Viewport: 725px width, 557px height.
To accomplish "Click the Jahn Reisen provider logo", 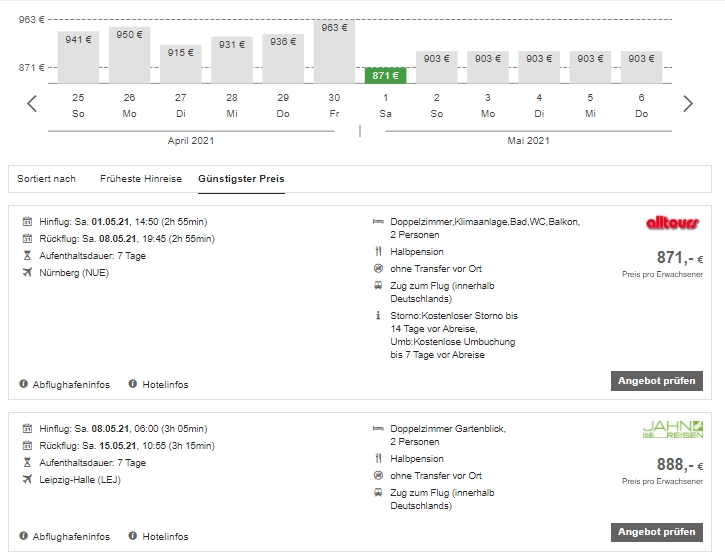I will click(673, 429).
